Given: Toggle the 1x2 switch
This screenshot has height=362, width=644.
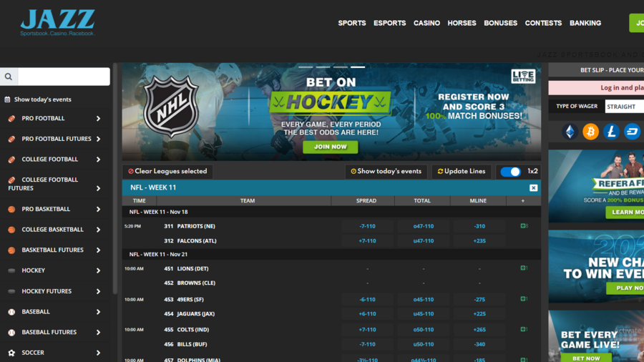Looking at the screenshot, I should click(510, 172).
